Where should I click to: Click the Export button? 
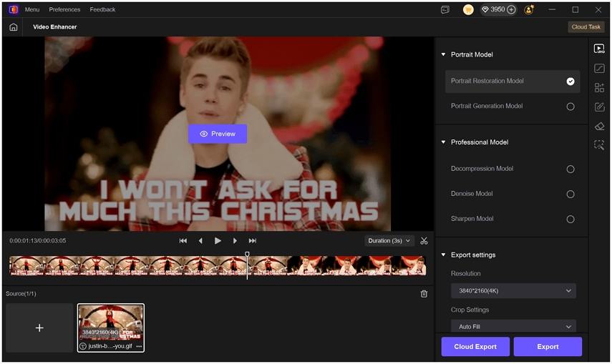point(548,346)
